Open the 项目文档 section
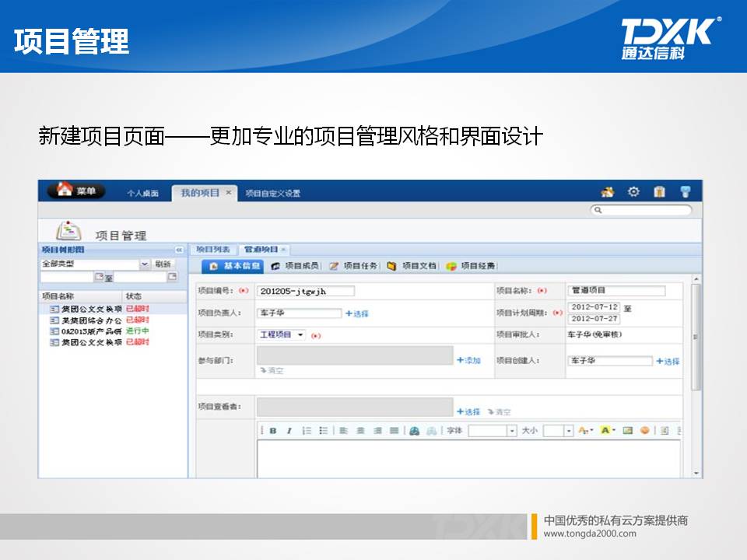747x560 pixels. pyautogui.click(x=412, y=266)
